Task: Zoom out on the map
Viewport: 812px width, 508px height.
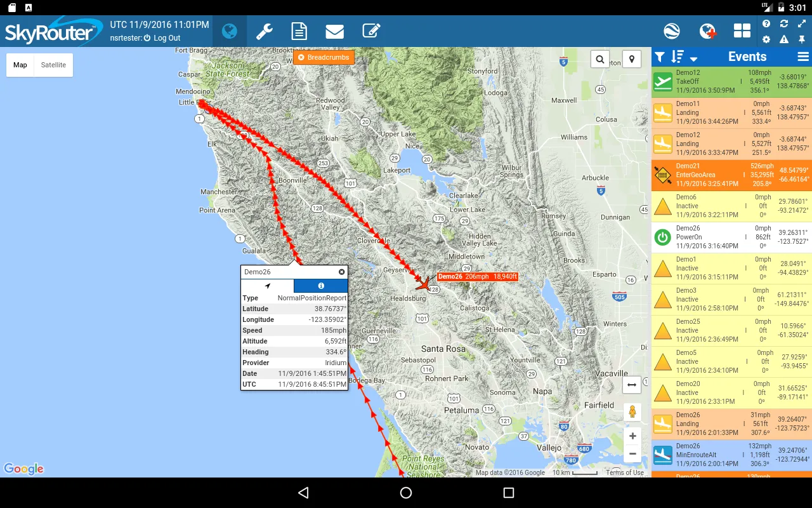Action: pos(632,455)
